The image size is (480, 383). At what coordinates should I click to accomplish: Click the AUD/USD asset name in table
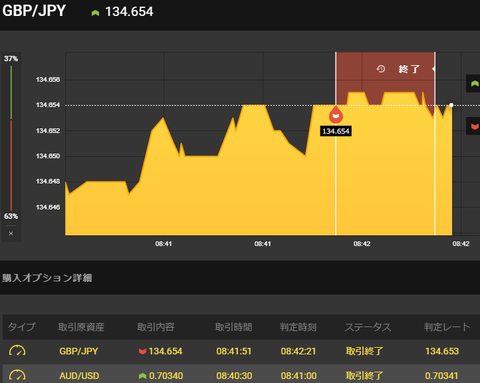click(x=79, y=376)
